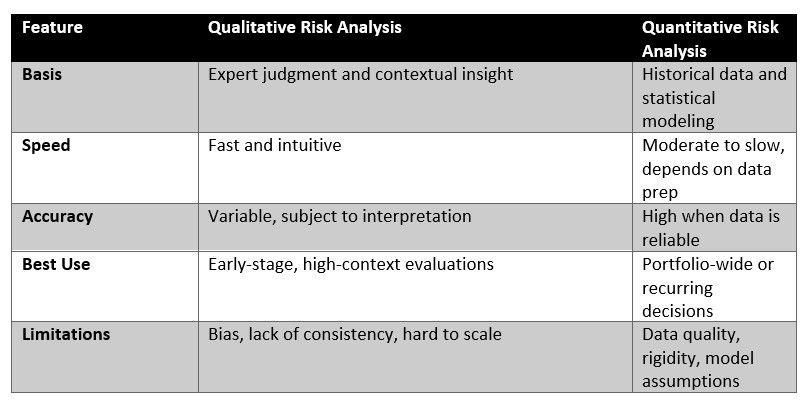The width and height of the screenshot is (811, 405).
Task: Click 'Moderate to slow, depends on data prep' cell
Action: 706,168
